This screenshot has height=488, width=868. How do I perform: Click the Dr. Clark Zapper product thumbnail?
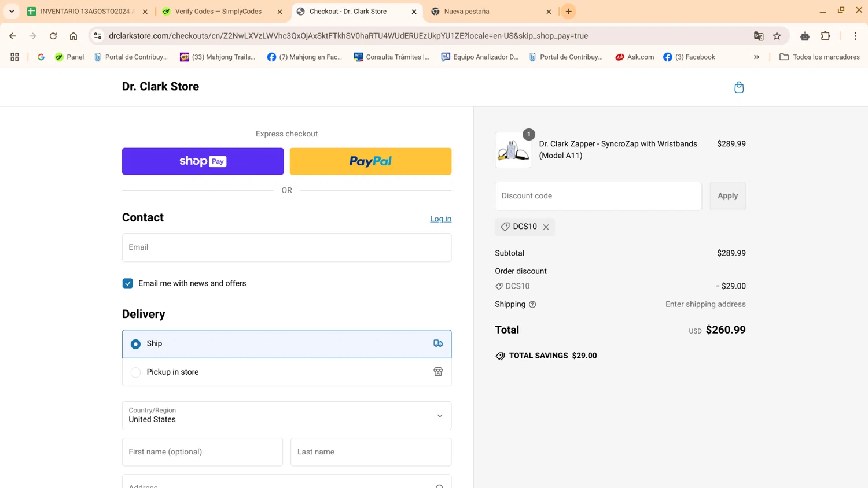[x=513, y=150]
